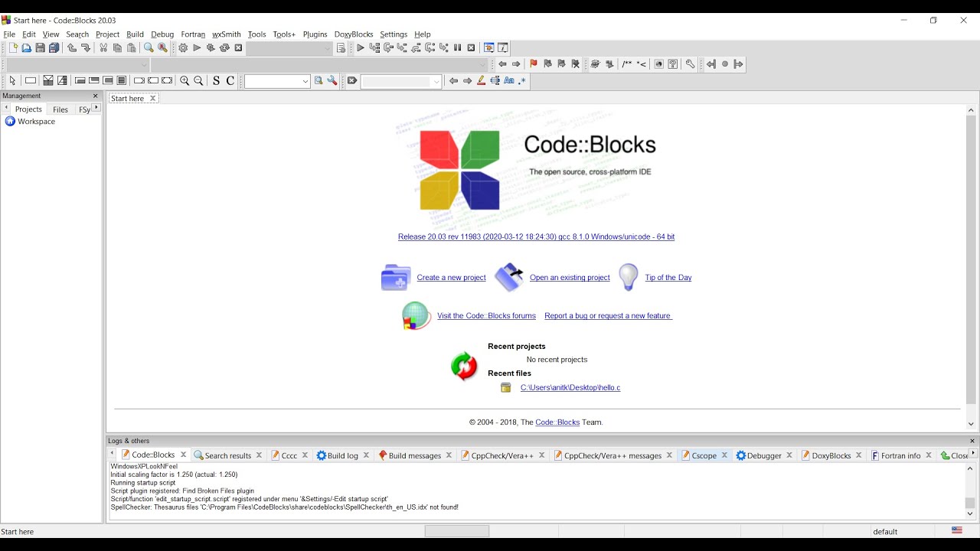Screen dimensions: 980x551
Task: Open the Settings menu
Action: [394, 34]
